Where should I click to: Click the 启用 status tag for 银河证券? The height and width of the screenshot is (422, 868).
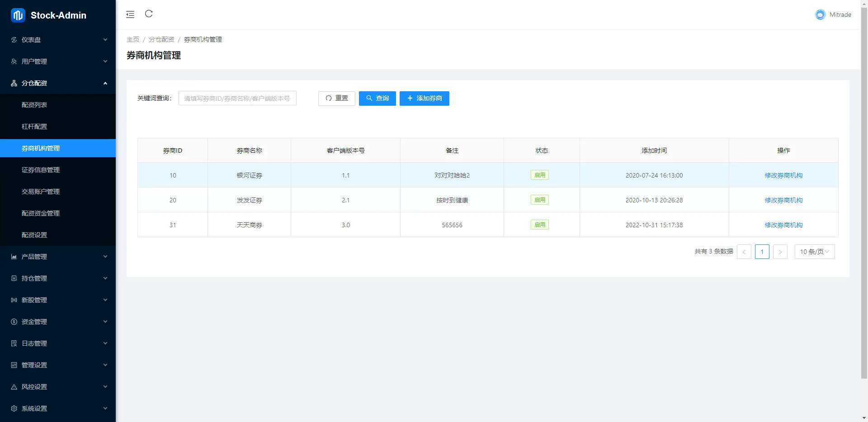pos(540,175)
